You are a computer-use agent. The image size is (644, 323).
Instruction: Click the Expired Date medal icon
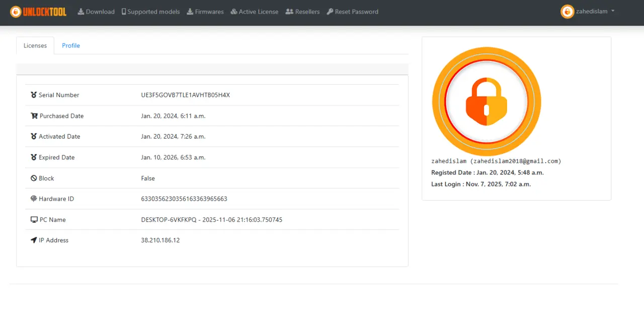point(34,157)
